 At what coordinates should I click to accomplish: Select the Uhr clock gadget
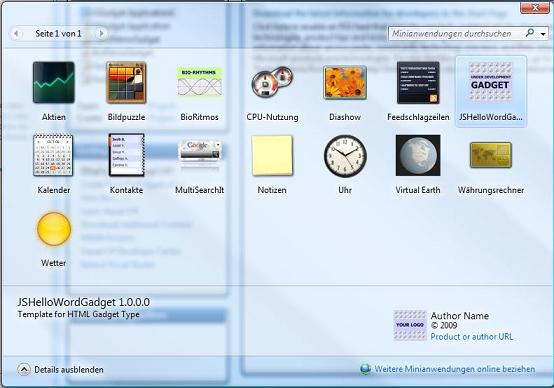(345, 156)
